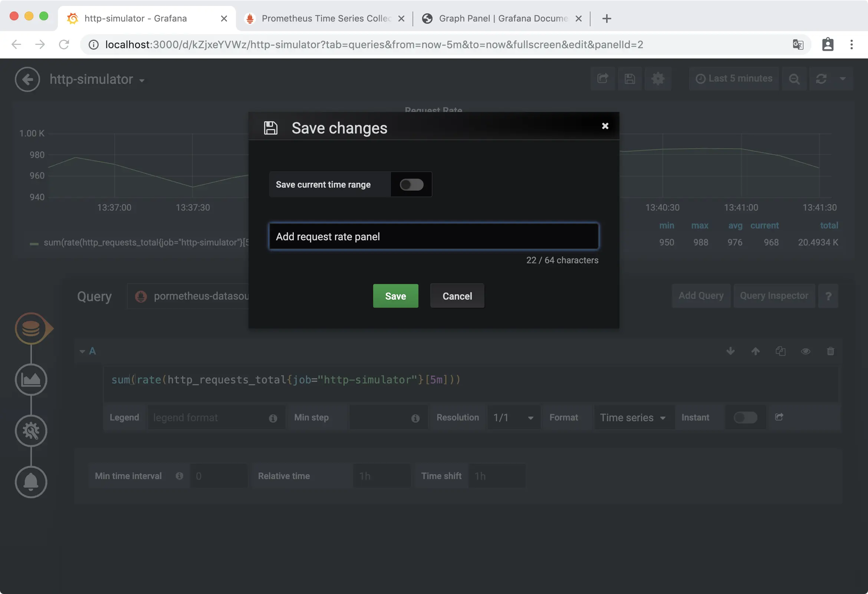Click the query help question mark
This screenshot has height=594, width=868.
pyautogui.click(x=828, y=296)
